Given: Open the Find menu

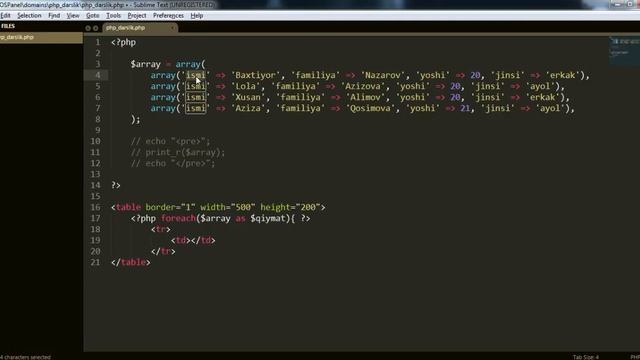Looking at the screenshot, I should pos(54,16).
